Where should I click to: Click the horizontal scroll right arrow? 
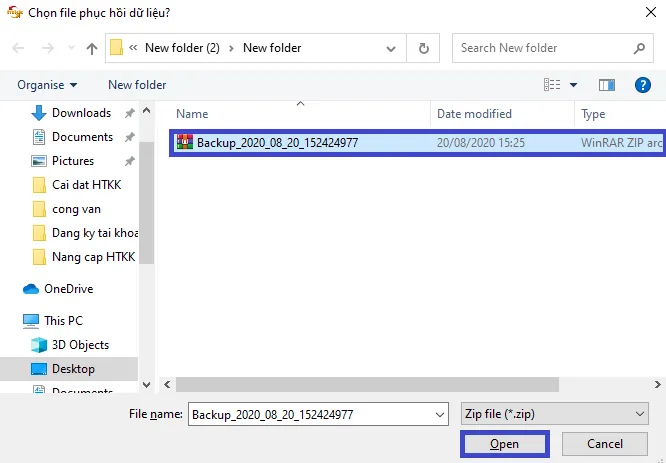(658, 385)
